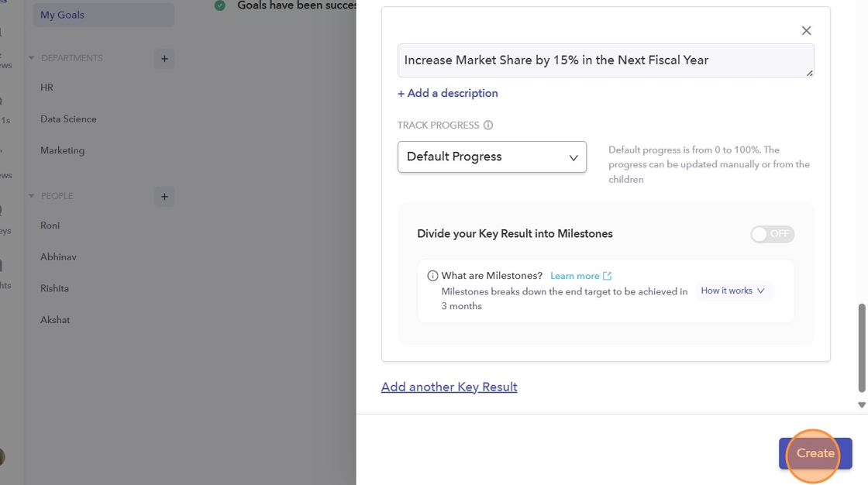Click the scrollbar down arrow

pyautogui.click(x=862, y=405)
